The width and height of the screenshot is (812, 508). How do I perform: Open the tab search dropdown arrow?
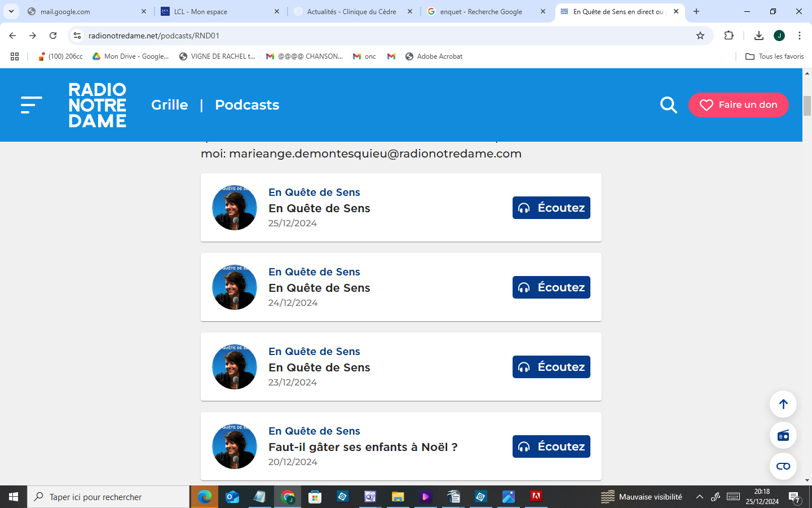tap(11, 11)
